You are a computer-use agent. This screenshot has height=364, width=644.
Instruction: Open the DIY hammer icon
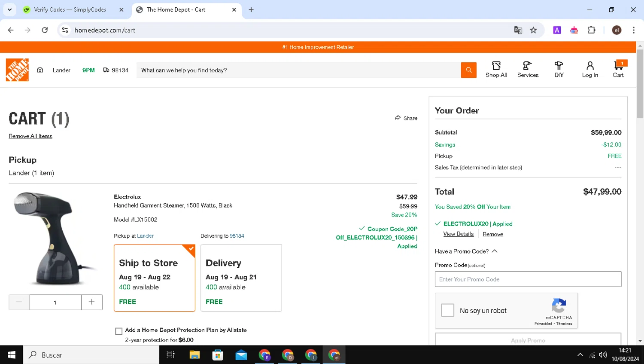click(x=559, y=66)
